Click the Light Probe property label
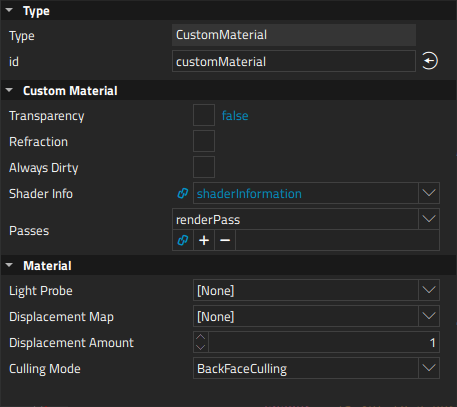 [41, 291]
